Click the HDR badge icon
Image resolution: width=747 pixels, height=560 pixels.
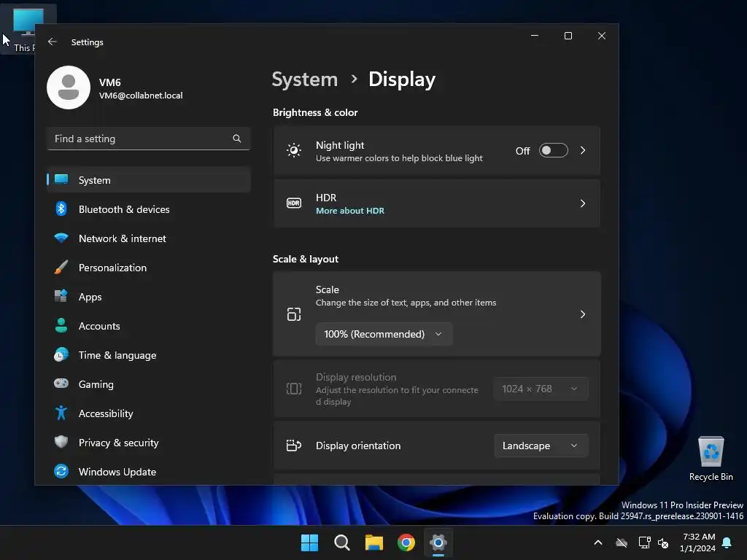[294, 203]
